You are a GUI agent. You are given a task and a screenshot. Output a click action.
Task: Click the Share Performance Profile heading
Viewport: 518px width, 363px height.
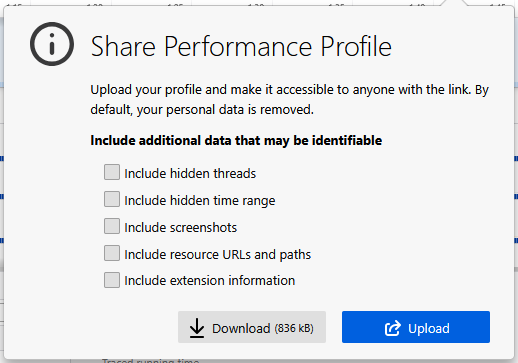(x=241, y=46)
